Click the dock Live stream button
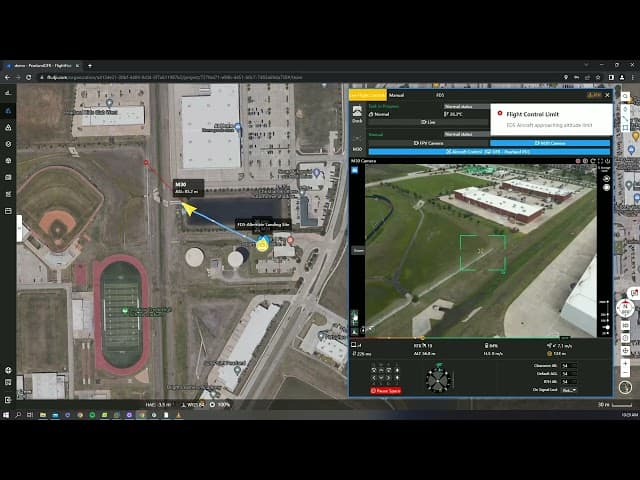Image resolution: width=640 pixels, height=480 pixels. pyautogui.click(x=428, y=122)
